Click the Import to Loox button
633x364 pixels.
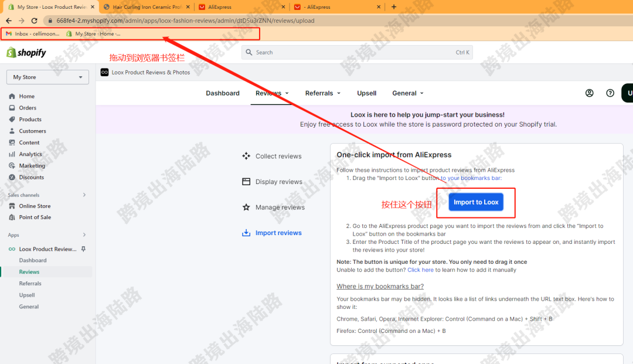click(x=476, y=202)
